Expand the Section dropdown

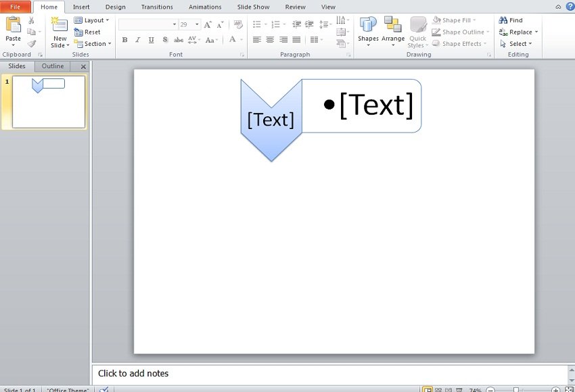[x=91, y=44]
